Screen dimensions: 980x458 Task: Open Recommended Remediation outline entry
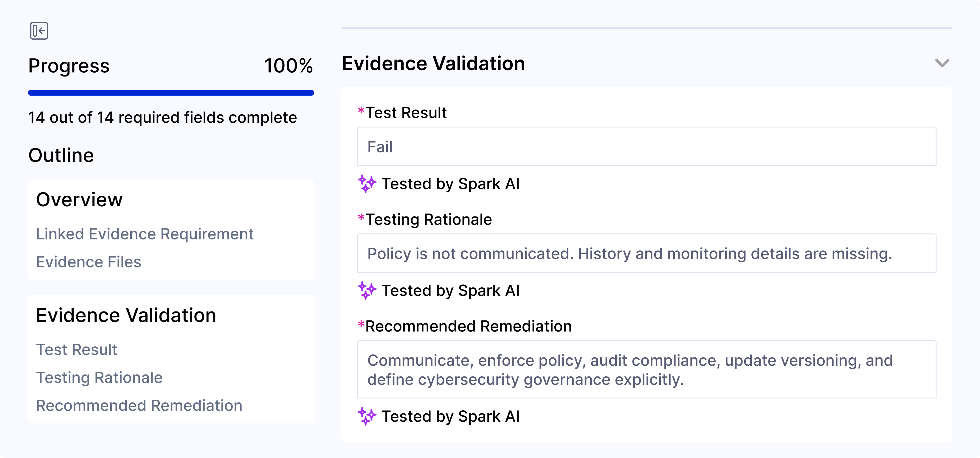[139, 406]
